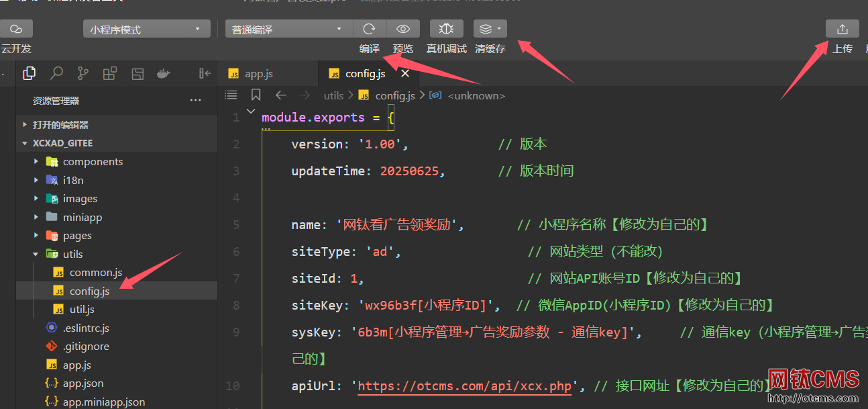This screenshot has height=409, width=868.
Task: Click the Docker whale icon in sidebar
Action: pos(163,73)
